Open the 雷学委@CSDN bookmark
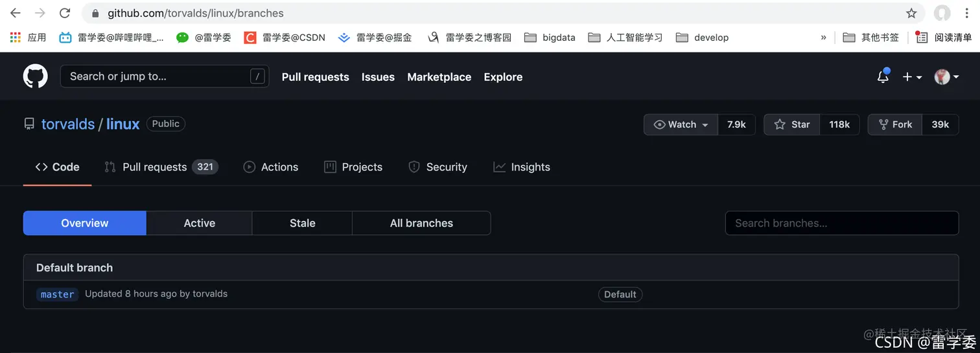 click(x=285, y=38)
